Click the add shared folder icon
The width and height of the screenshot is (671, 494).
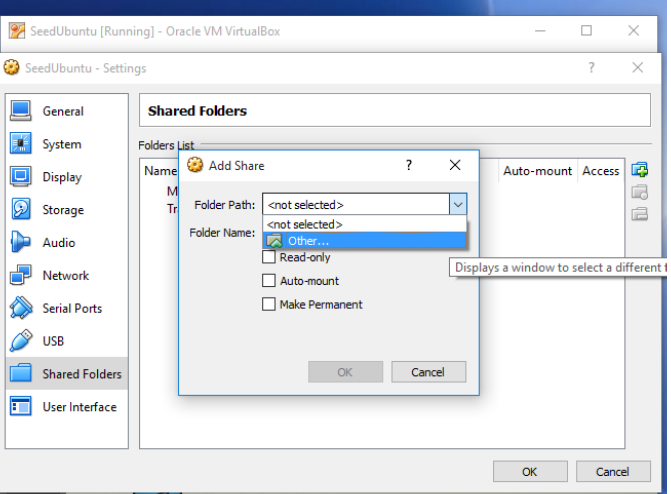coord(640,170)
